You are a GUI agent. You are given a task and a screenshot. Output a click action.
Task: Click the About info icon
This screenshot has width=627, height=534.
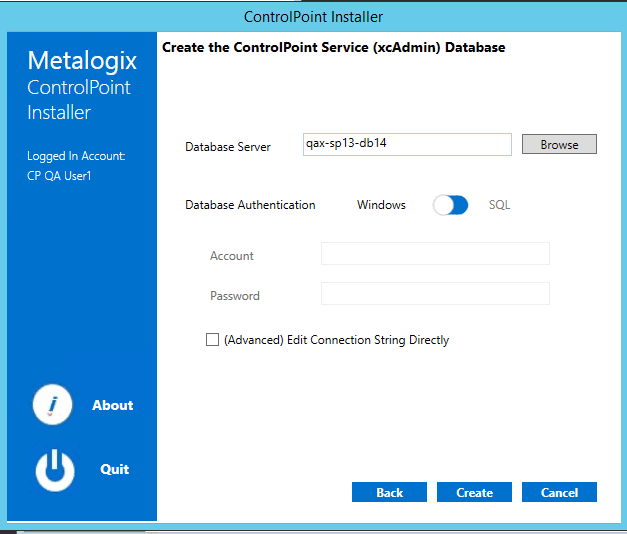click(x=54, y=405)
